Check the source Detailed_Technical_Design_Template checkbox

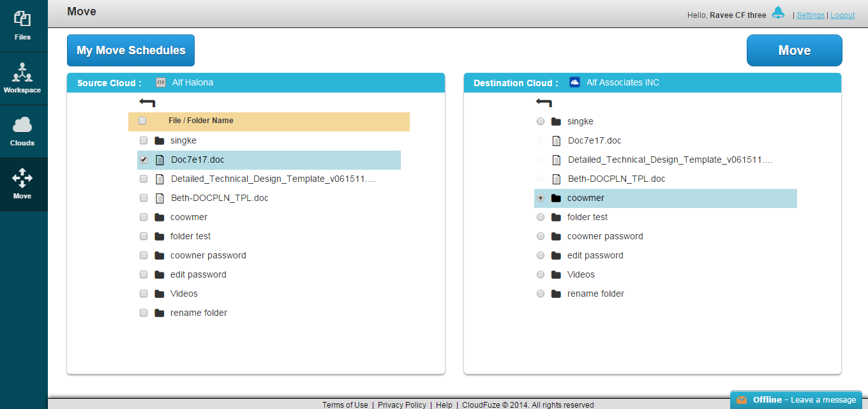(144, 179)
